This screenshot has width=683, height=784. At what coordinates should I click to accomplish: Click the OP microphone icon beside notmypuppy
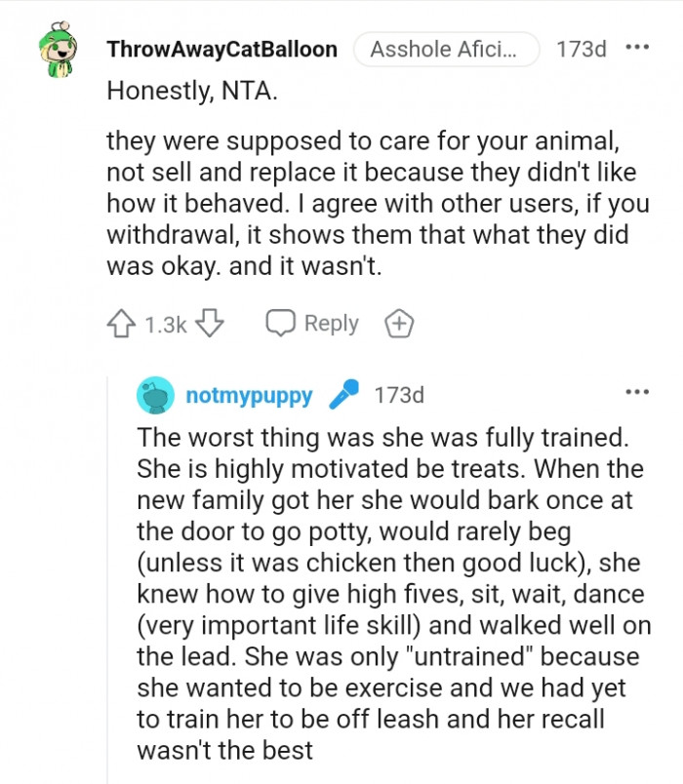click(343, 395)
